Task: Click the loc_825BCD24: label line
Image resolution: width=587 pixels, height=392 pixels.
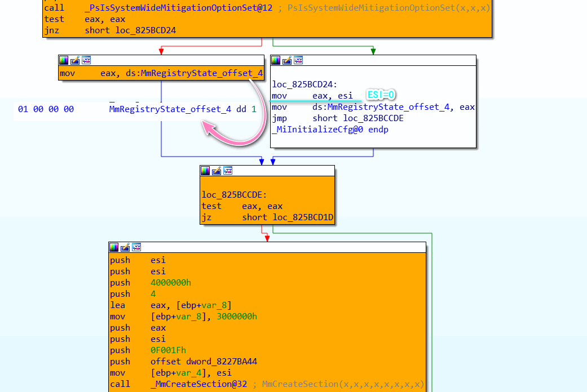Action: 304,84
